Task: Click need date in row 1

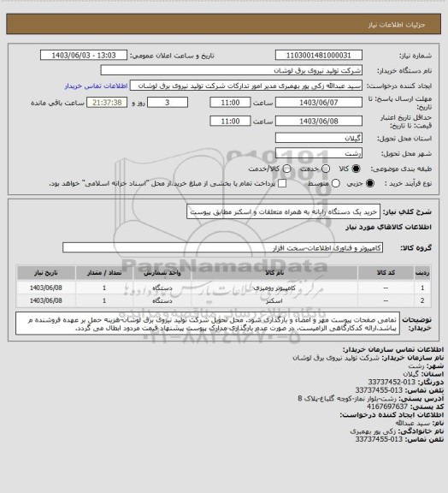Action: click(46, 288)
